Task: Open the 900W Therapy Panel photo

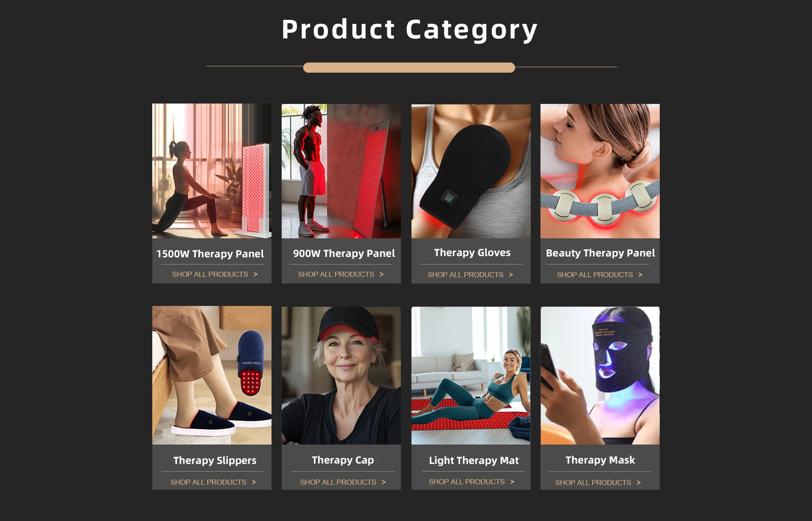Action: [x=341, y=171]
